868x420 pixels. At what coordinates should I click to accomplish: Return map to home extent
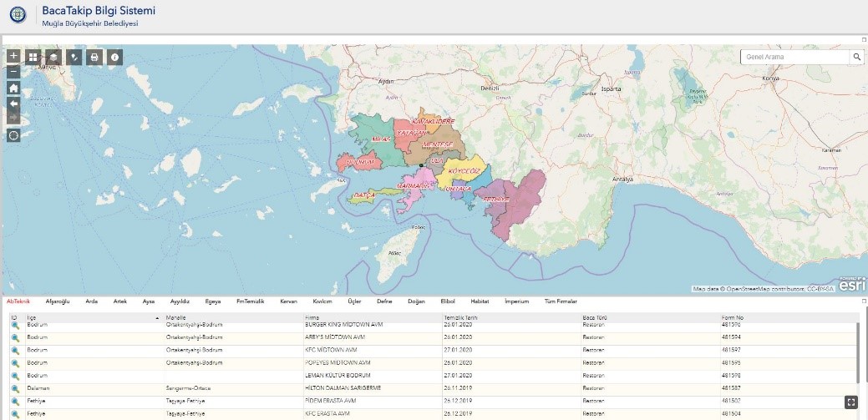pos(14,89)
